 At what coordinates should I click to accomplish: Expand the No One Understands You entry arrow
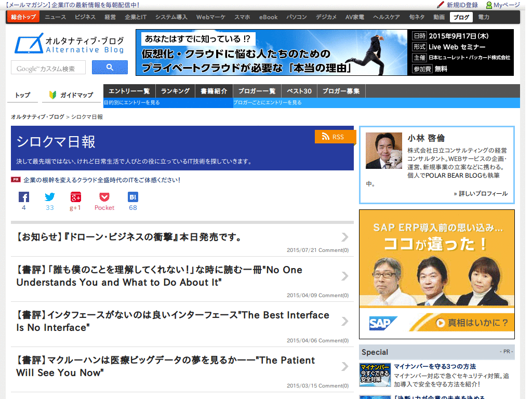[344, 276]
